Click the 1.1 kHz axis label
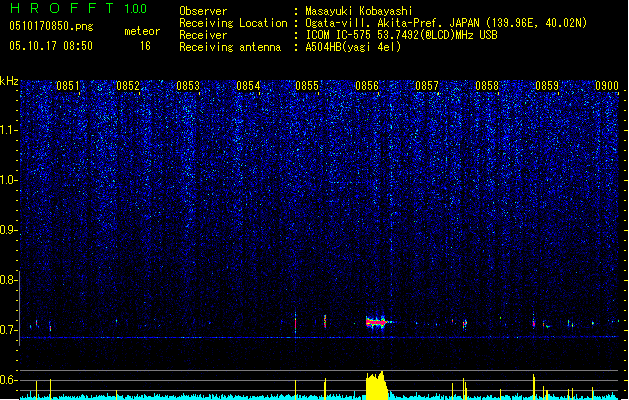This screenshot has height=400, width=629. point(9,130)
